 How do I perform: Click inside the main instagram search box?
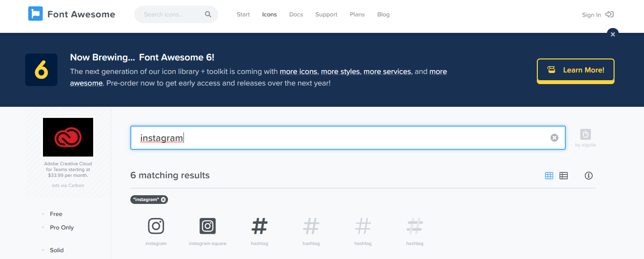pyautogui.click(x=348, y=138)
